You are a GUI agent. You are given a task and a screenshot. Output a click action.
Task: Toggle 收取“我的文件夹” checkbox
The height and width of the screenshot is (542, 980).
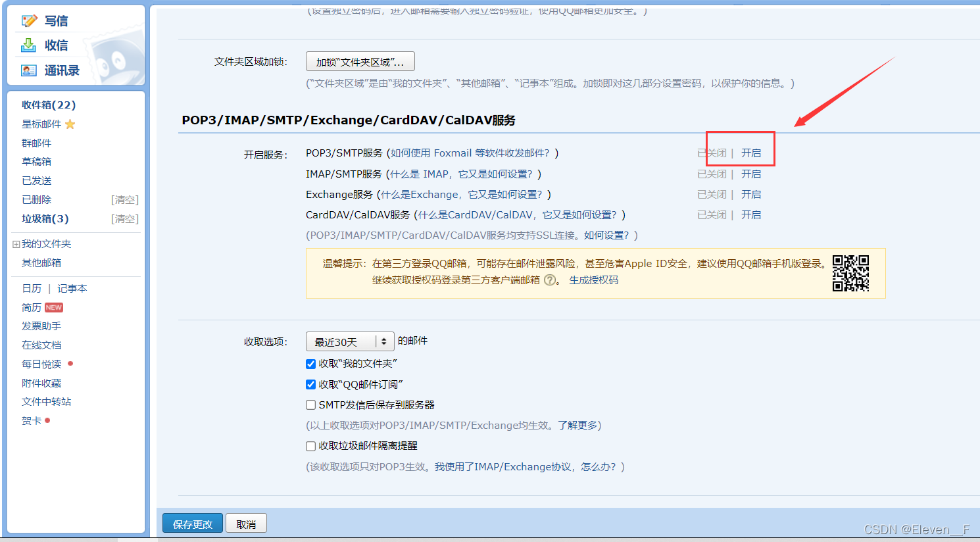click(x=310, y=364)
